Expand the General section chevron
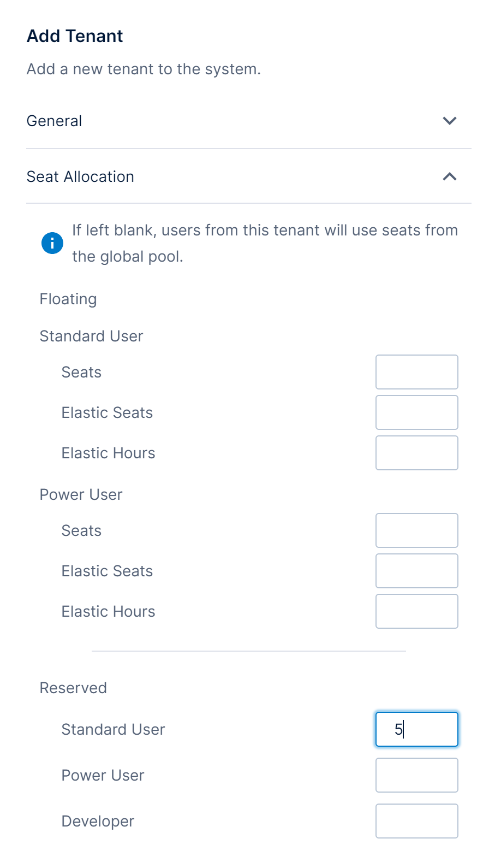The width and height of the screenshot is (501, 868). [449, 121]
